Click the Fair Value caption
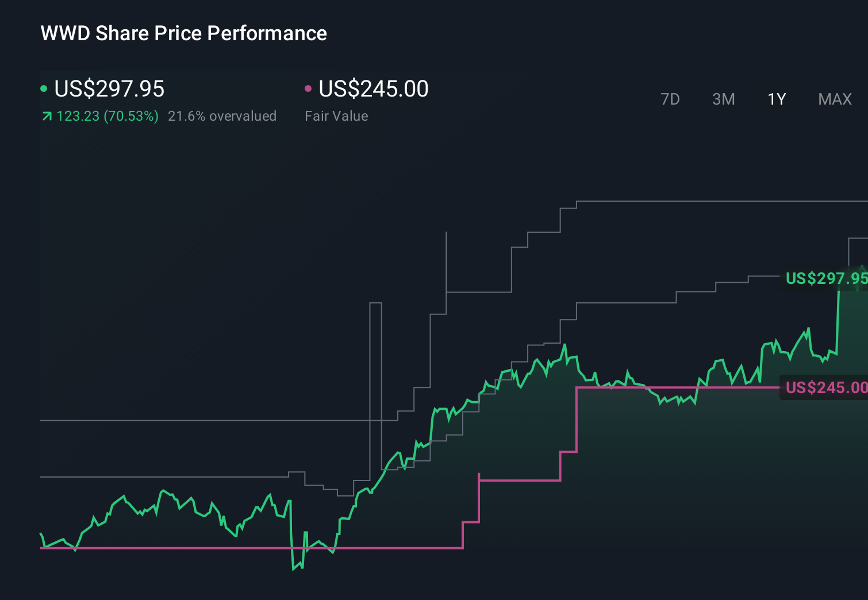 pos(336,116)
